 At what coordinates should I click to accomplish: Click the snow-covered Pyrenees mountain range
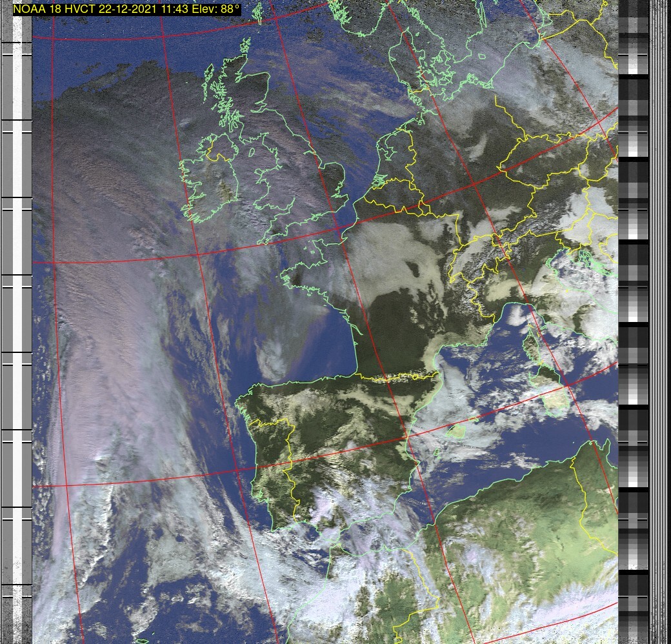[394, 377]
